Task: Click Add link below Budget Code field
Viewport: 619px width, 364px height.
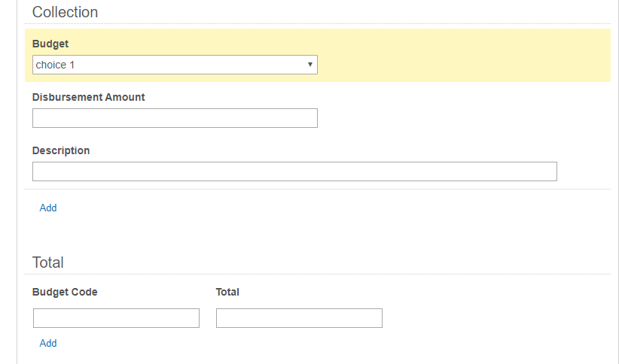Action: (x=48, y=343)
